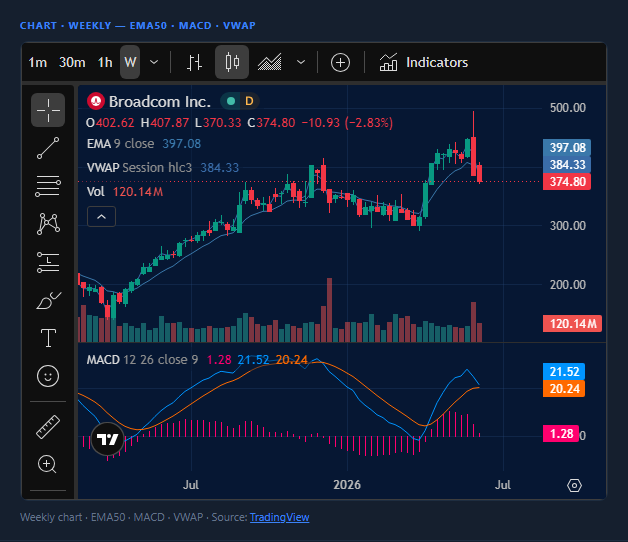Select the 1h timeframe
This screenshot has height=542, width=628.
point(105,62)
